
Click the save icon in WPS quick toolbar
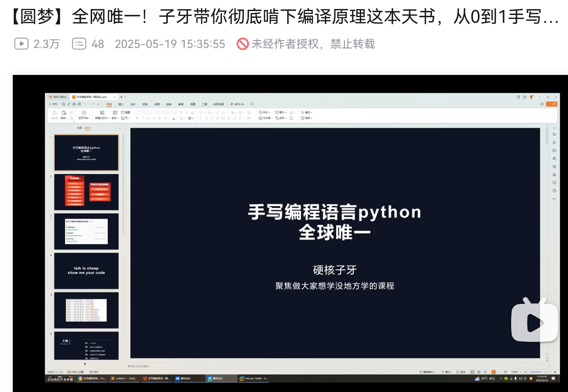coord(64,104)
